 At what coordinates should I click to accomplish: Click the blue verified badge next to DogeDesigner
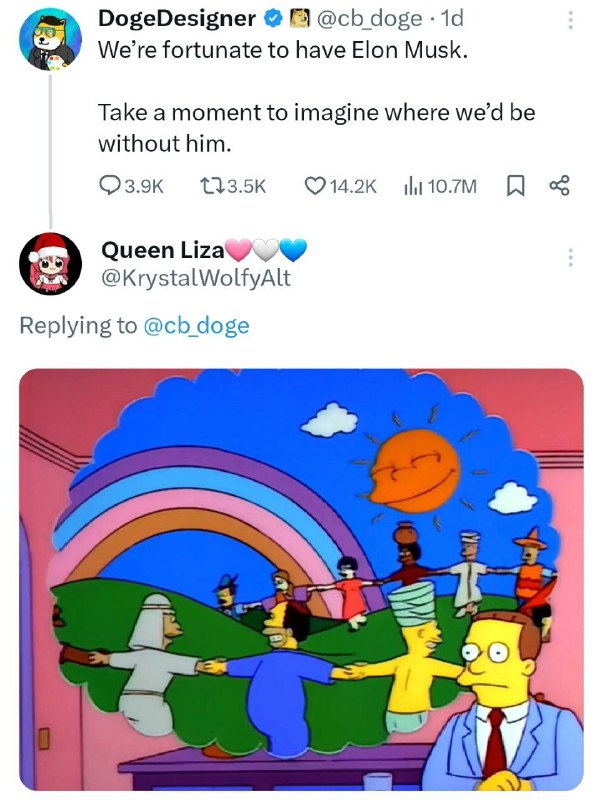pos(273,19)
